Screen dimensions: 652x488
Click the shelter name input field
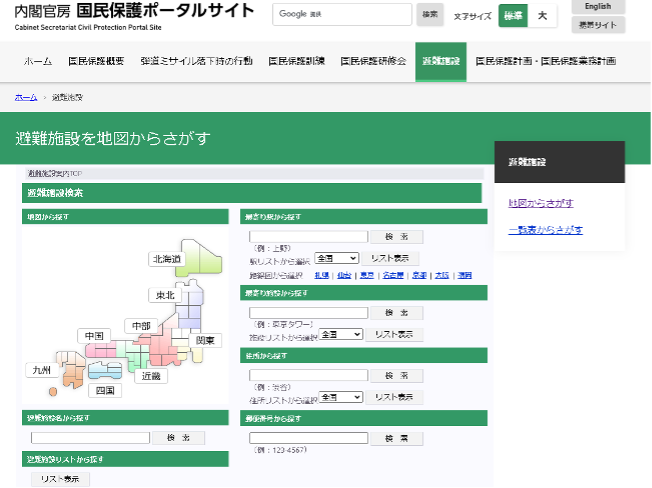click(90, 438)
